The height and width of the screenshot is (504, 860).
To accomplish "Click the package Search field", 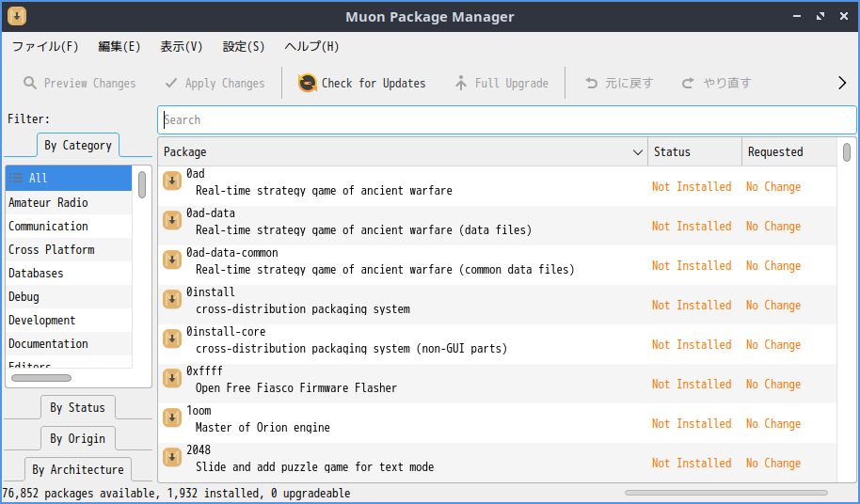I will point(507,120).
